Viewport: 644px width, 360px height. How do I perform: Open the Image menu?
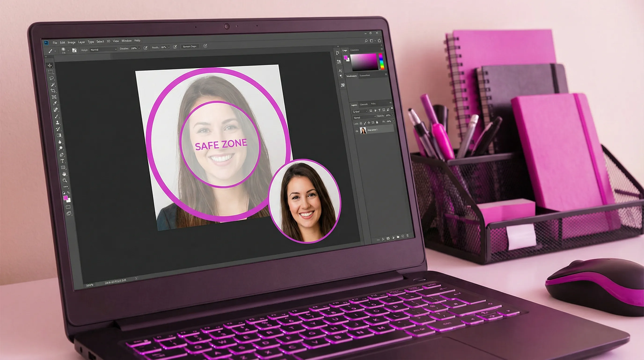pos(72,42)
